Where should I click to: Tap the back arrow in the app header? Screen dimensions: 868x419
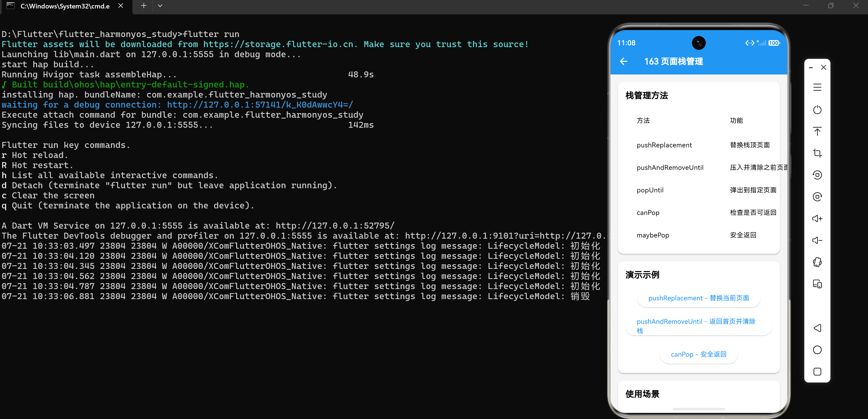tap(624, 61)
